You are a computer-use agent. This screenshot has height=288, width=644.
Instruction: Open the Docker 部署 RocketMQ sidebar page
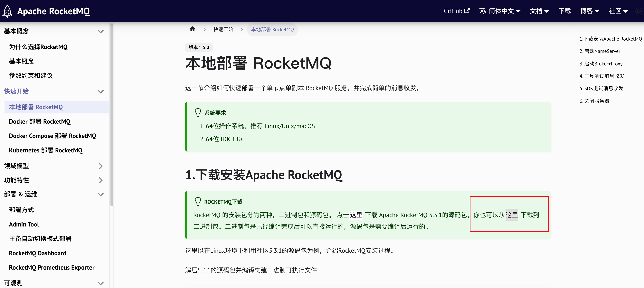(x=40, y=121)
